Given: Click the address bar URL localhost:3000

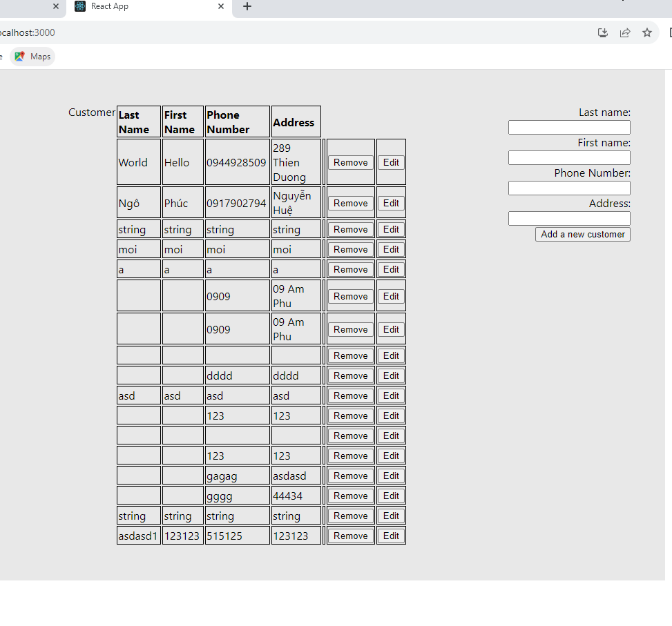Looking at the screenshot, I should pyautogui.click(x=28, y=32).
